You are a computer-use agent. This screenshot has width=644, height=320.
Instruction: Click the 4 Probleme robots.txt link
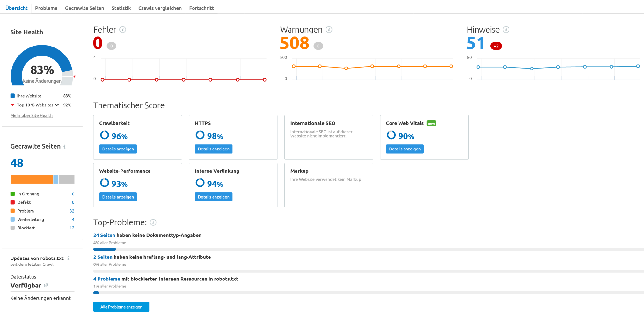[x=106, y=279]
